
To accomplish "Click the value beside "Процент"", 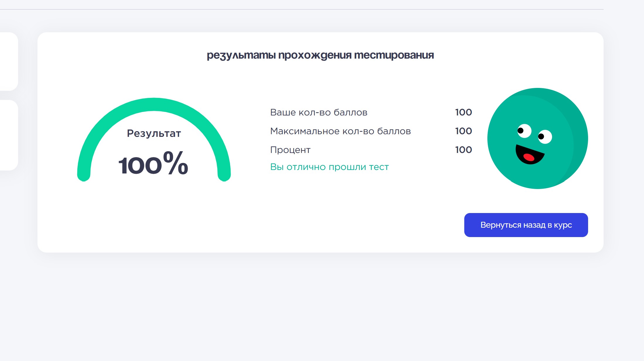I will pos(463,150).
